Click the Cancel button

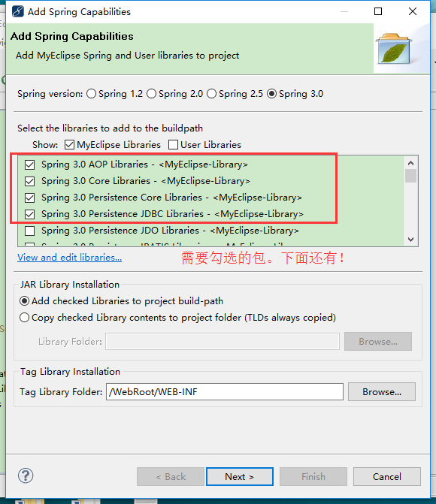(387, 476)
